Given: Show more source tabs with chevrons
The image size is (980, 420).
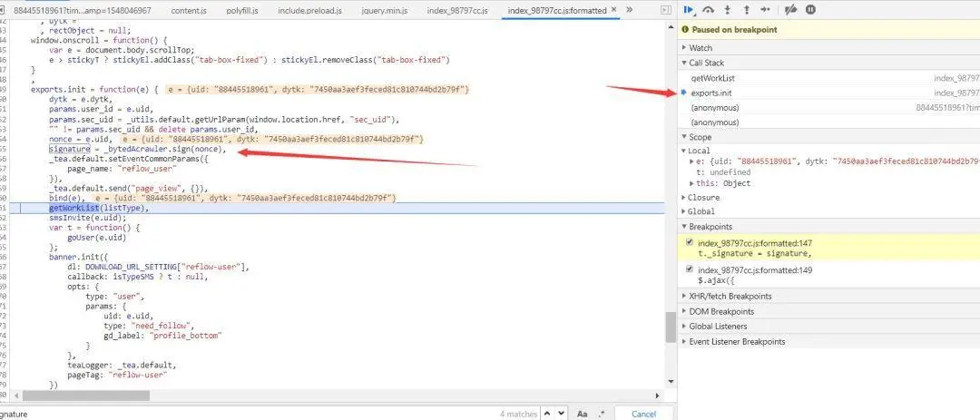Looking at the screenshot, I should [x=629, y=10].
